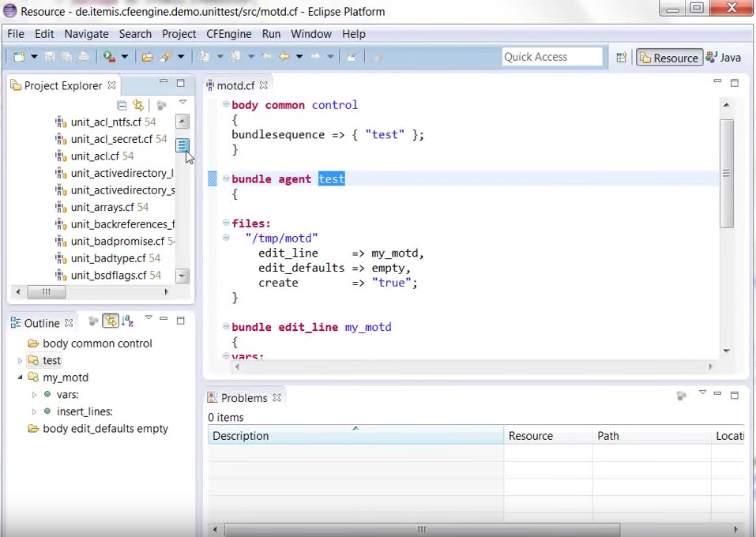Click the Open Perspective icon
Screen dimensions: 756x537
point(622,58)
